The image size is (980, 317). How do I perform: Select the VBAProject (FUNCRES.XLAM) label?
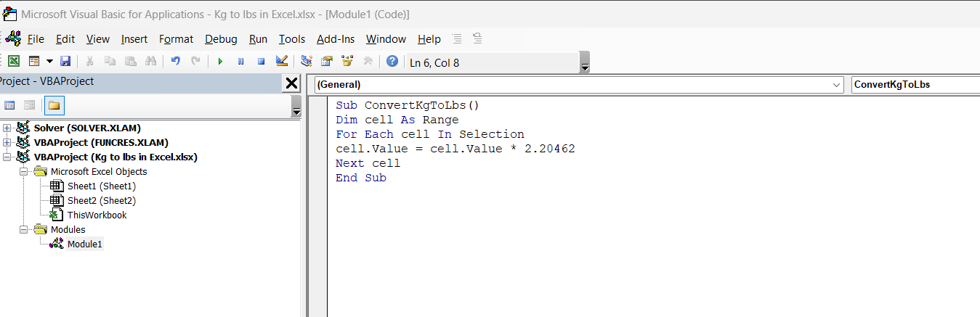coord(101,143)
